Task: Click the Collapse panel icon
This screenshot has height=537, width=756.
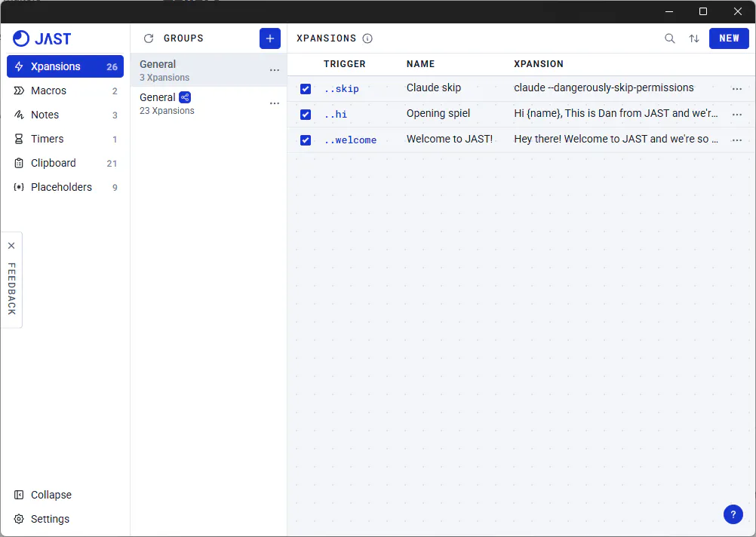Action: pos(19,495)
